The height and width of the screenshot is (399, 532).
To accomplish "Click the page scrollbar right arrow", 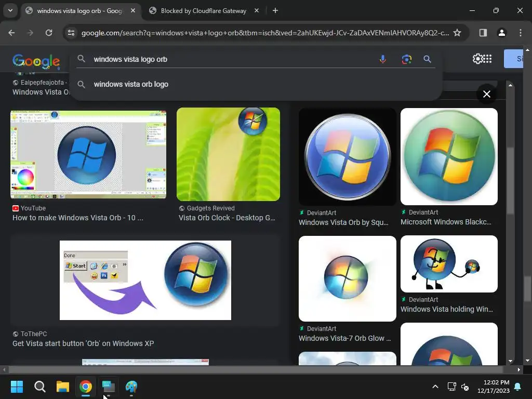I will (519, 369).
